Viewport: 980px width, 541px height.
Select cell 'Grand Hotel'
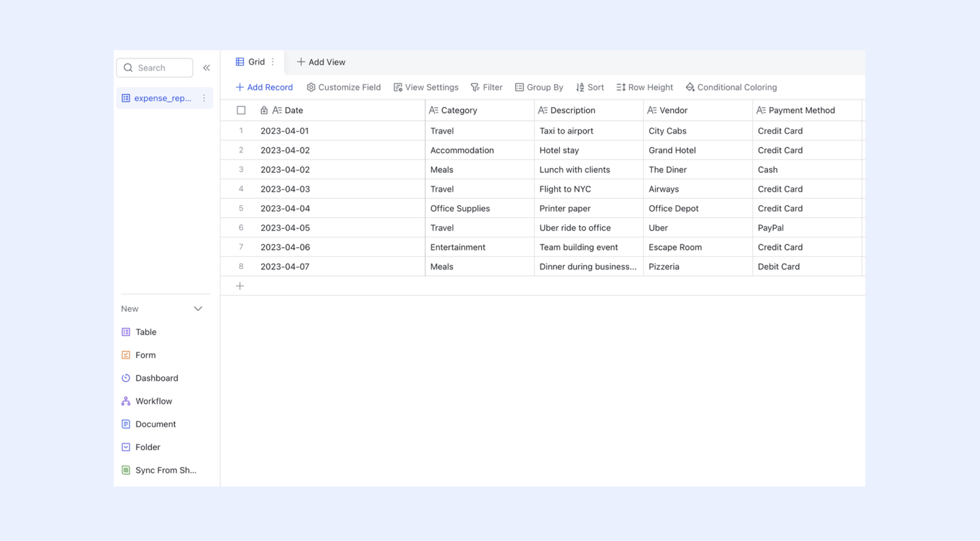(698, 150)
